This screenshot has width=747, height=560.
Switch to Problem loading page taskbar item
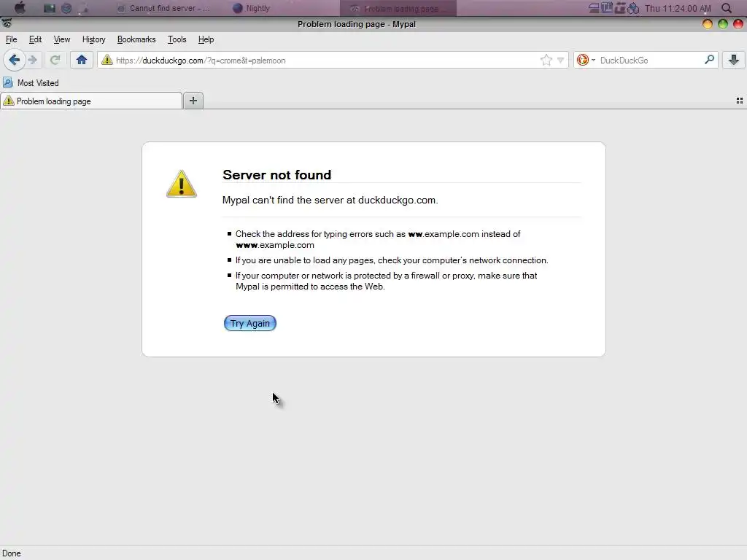coord(398,9)
